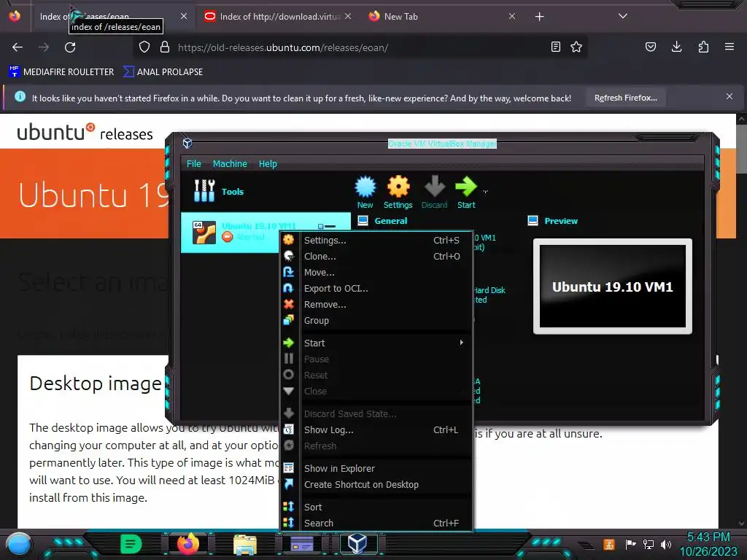747x560 pixels.
Task: Dismiss the Firefox notification bar
Action: pyautogui.click(x=729, y=97)
